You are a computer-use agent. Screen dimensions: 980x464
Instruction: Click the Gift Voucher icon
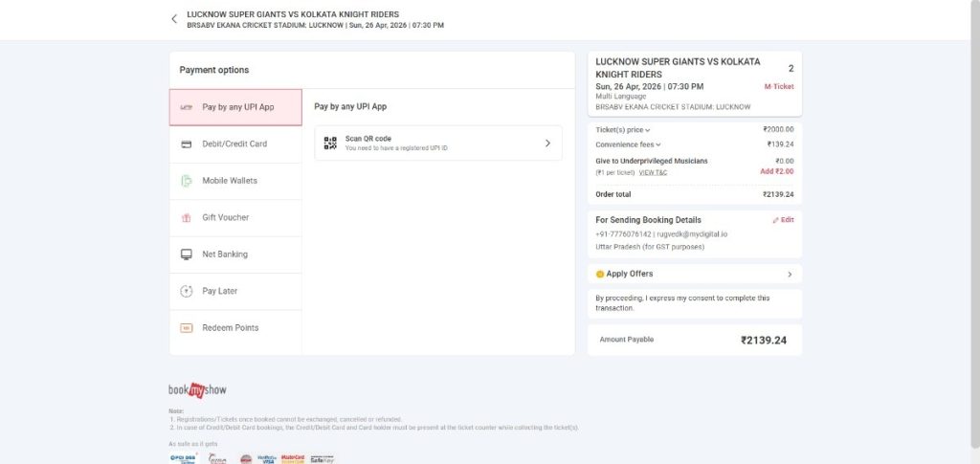tap(186, 218)
